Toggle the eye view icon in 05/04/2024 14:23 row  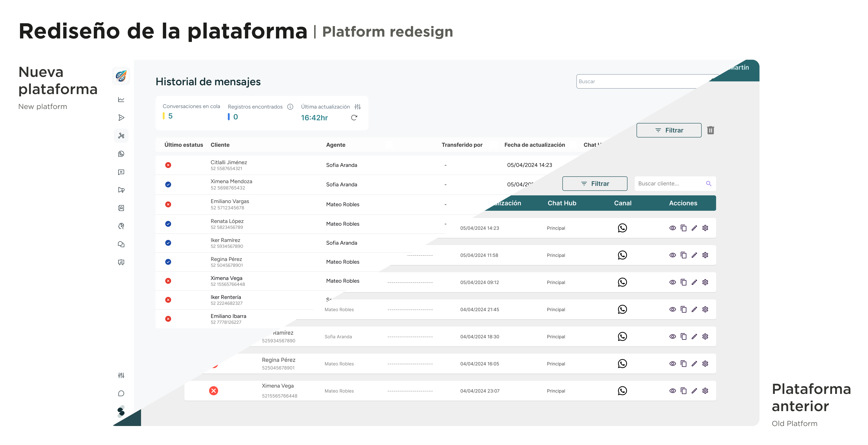[672, 228]
